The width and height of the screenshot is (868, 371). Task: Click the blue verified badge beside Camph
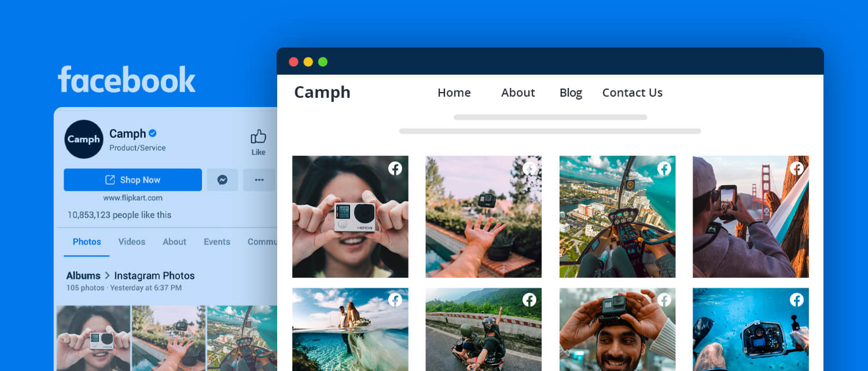point(153,133)
